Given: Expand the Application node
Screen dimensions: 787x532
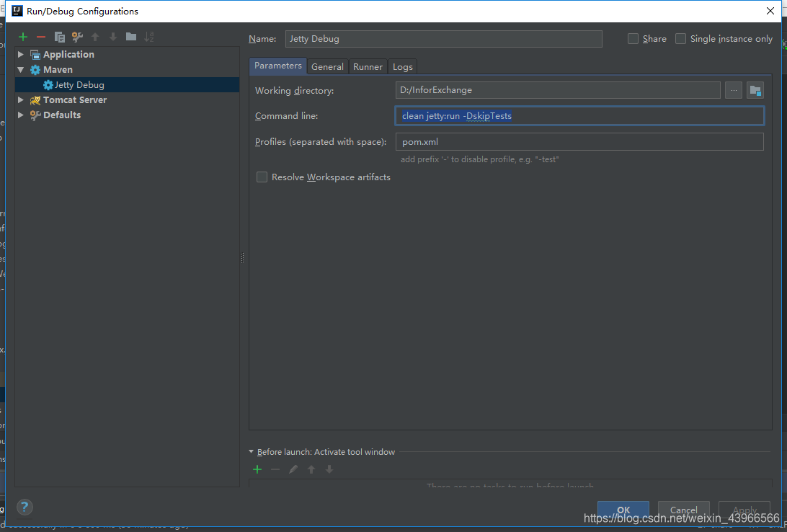Looking at the screenshot, I should (21, 54).
